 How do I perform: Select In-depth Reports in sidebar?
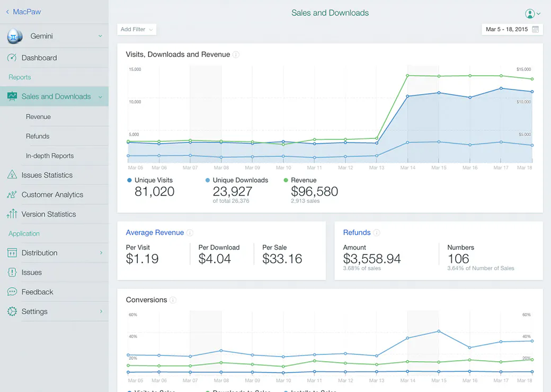click(50, 156)
